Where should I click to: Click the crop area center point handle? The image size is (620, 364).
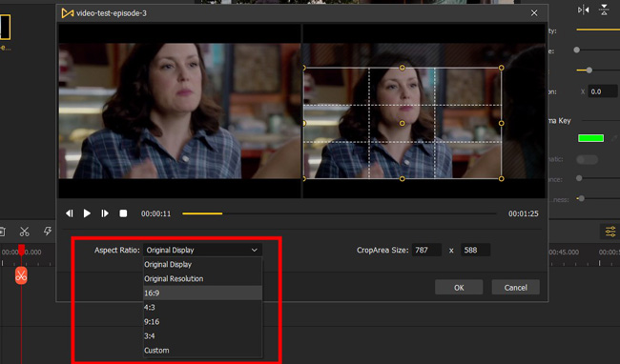click(403, 123)
